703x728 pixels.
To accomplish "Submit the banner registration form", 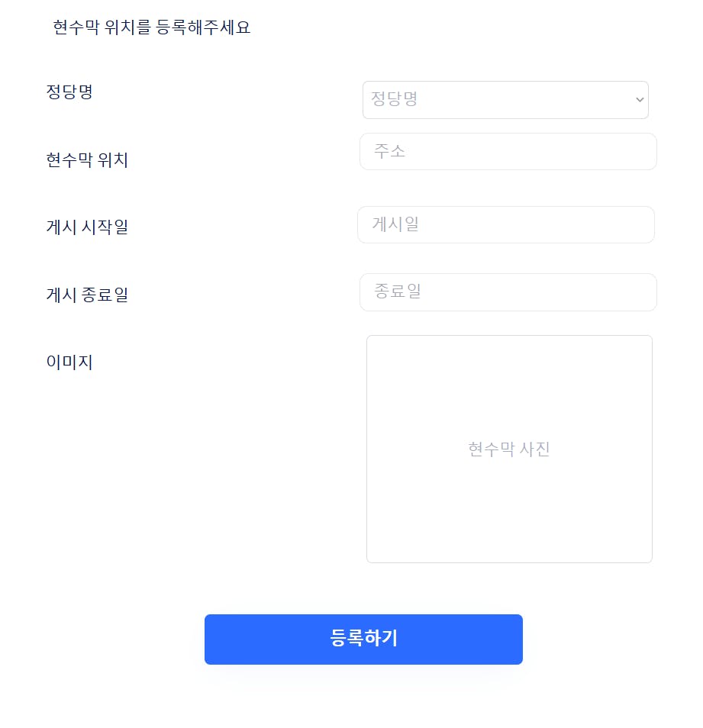I will click(x=363, y=639).
